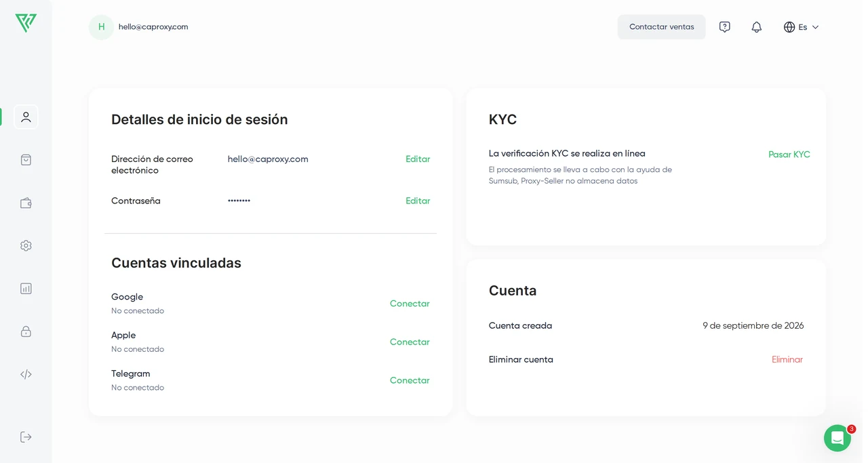Image resolution: width=868 pixels, height=463 pixels.
Task: Click the logout icon in sidebar
Action: (26, 437)
